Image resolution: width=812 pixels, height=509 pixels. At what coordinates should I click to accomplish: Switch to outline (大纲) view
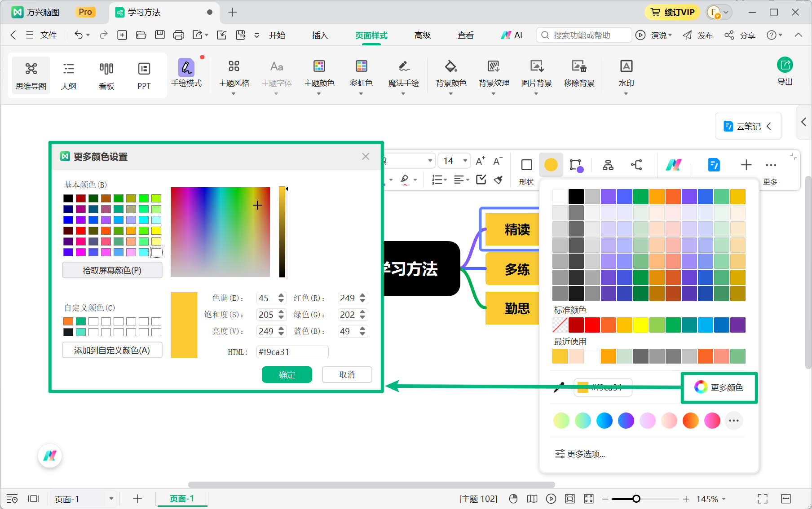(x=69, y=75)
